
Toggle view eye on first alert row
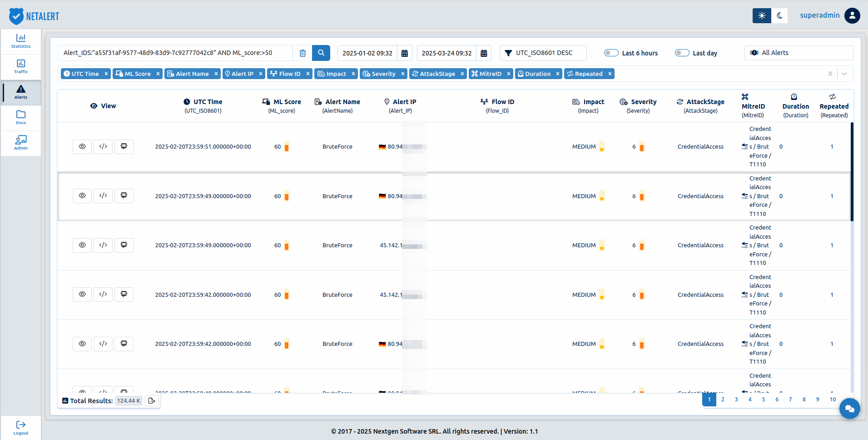(82, 147)
